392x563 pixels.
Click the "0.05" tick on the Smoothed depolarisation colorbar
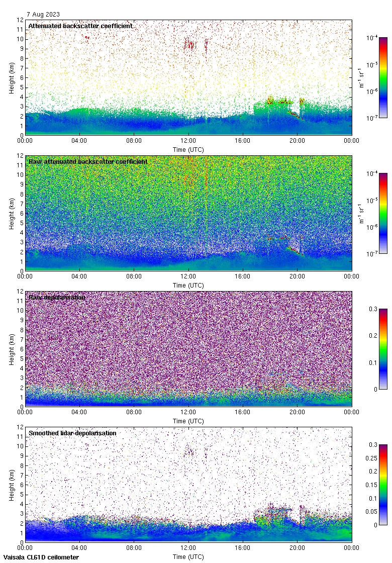tap(371, 512)
